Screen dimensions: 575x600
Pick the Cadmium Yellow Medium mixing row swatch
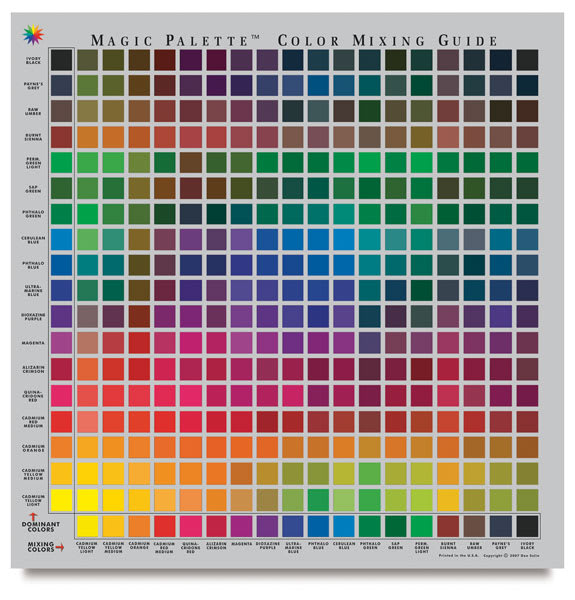(113, 526)
